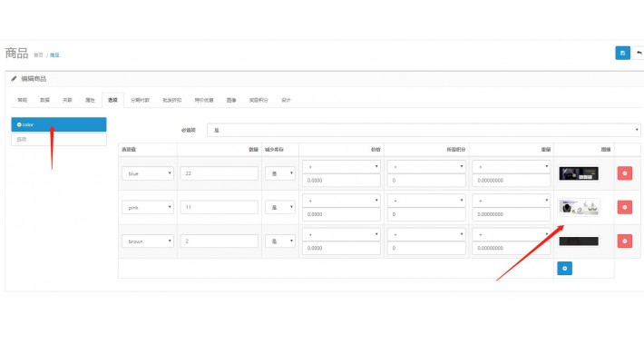This screenshot has height=345, width=644.
Task: Click points field in brown row
Action: [426, 248]
